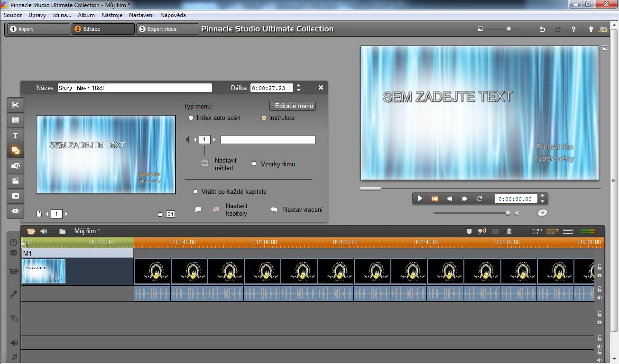
Task: Switch to the Export videa tab
Action: pyautogui.click(x=167, y=29)
